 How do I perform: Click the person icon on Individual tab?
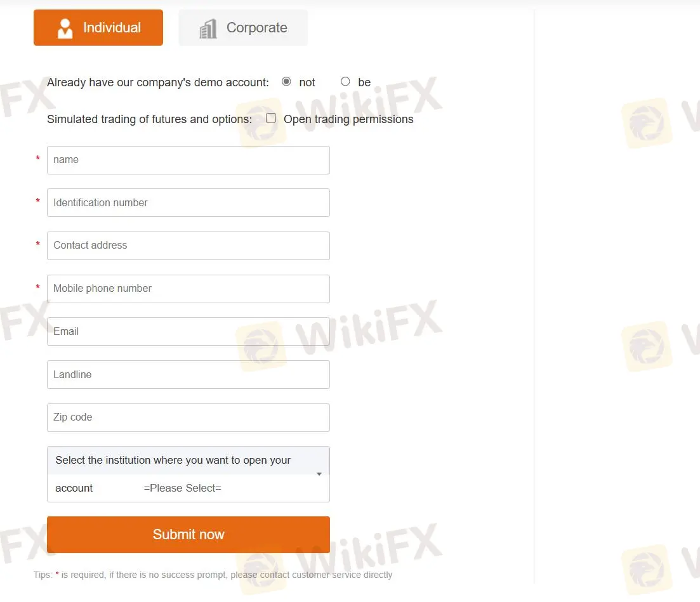click(65, 28)
